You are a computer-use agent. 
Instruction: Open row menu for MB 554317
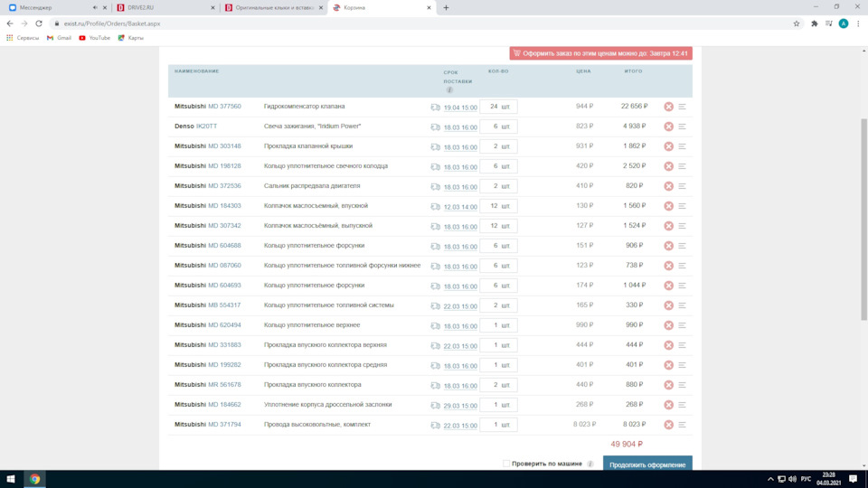pyautogui.click(x=682, y=305)
